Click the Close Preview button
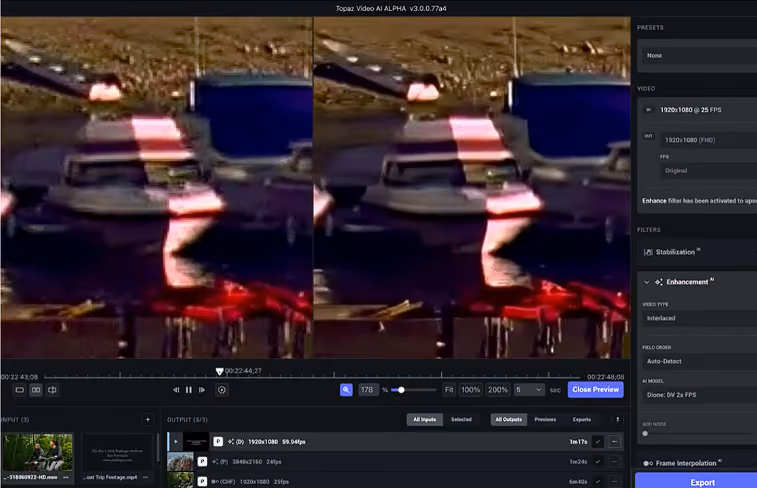 tap(595, 390)
